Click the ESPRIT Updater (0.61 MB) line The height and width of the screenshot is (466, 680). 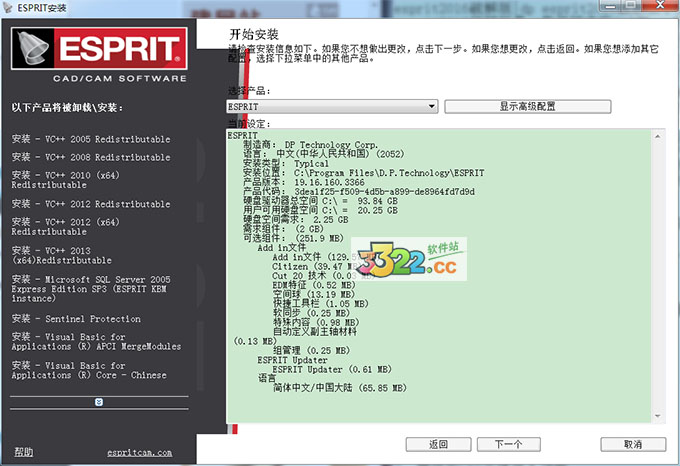click(332, 369)
